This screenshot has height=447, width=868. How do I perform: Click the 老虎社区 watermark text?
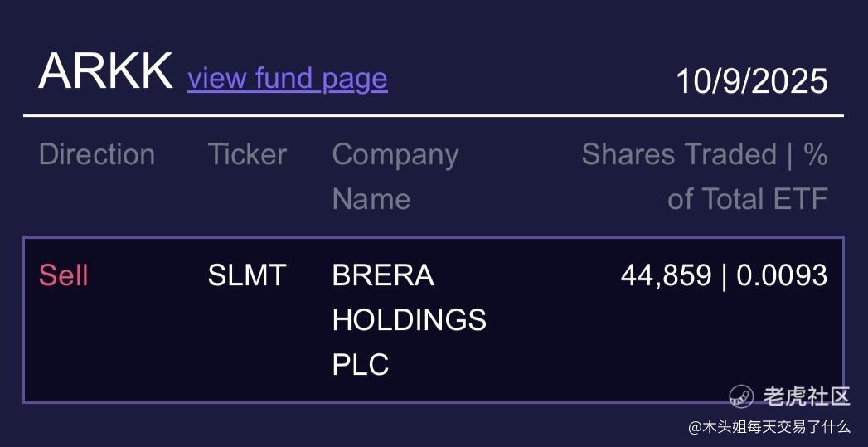point(806,396)
